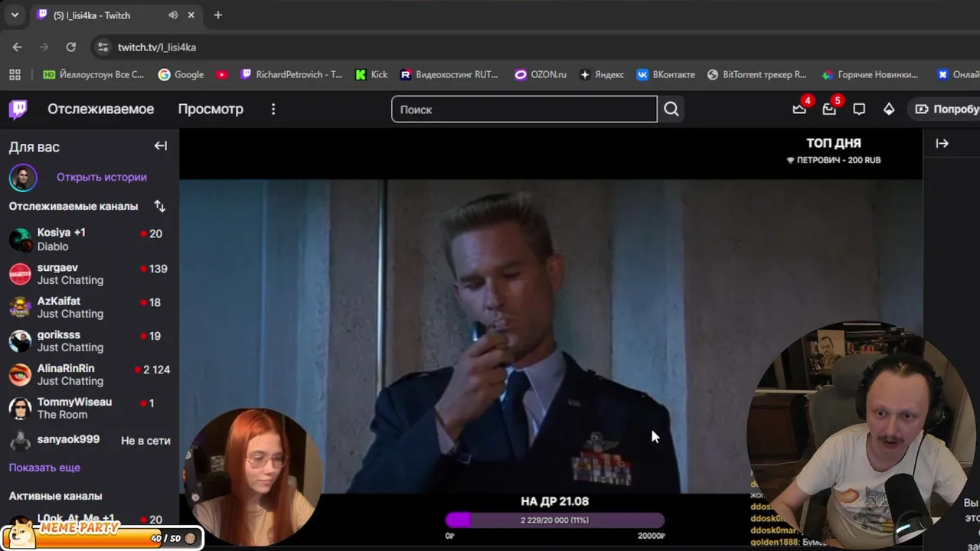980x551 pixels.
Task: Open a new browser tab
Action: pyautogui.click(x=217, y=15)
